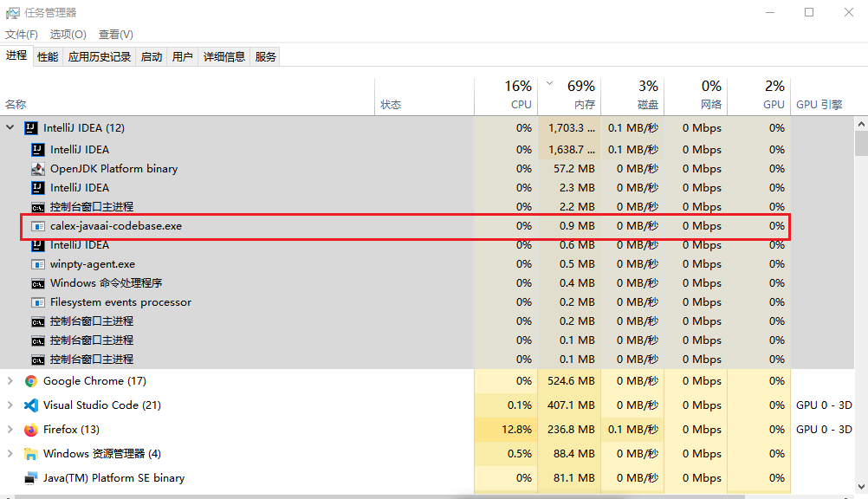
Task: Expand the Visual Studio Code (21) group
Action: [10, 405]
